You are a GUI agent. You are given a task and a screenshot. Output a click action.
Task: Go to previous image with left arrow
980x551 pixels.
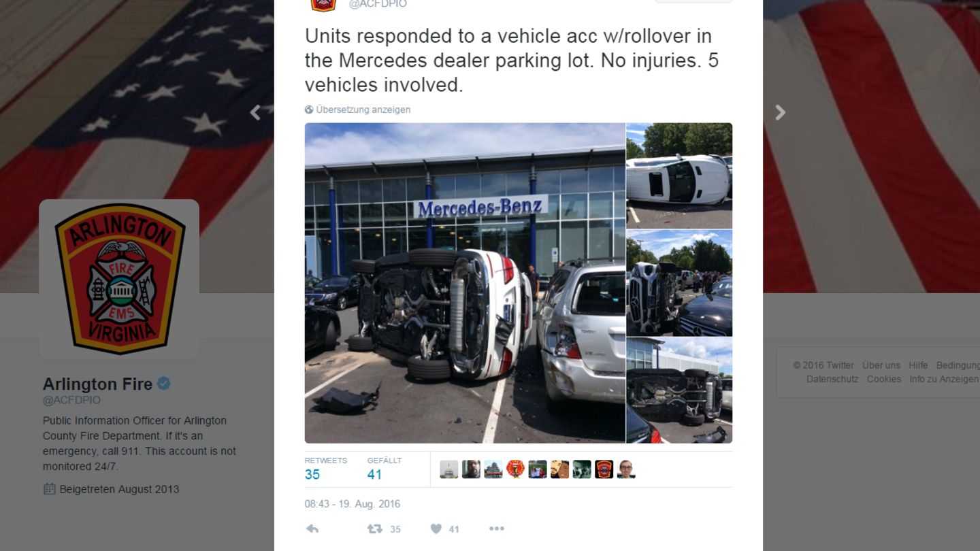tap(255, 112)
